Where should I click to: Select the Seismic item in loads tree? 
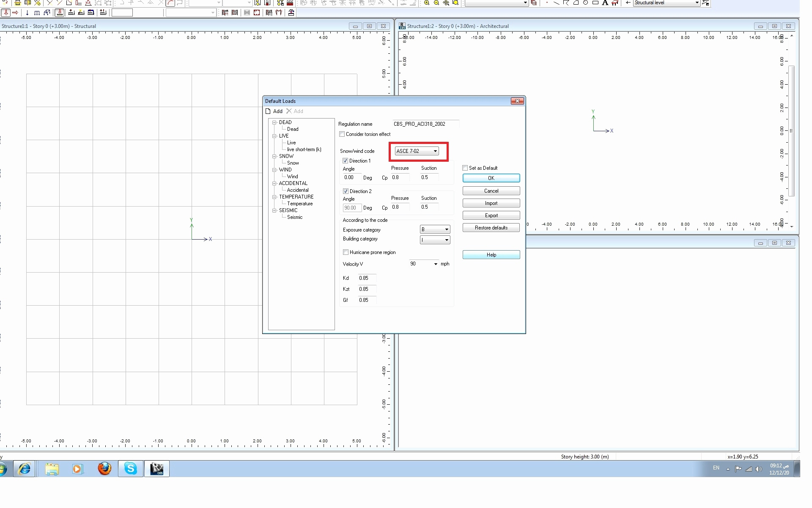294,217
